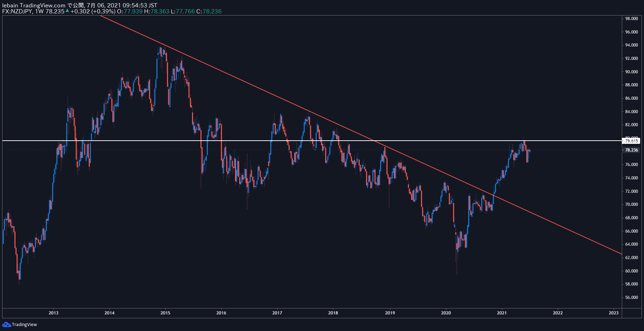This screenshot has height=331, width=644.
Task: Click the 2023 year marker on time axis
Action: click(613, 313)
